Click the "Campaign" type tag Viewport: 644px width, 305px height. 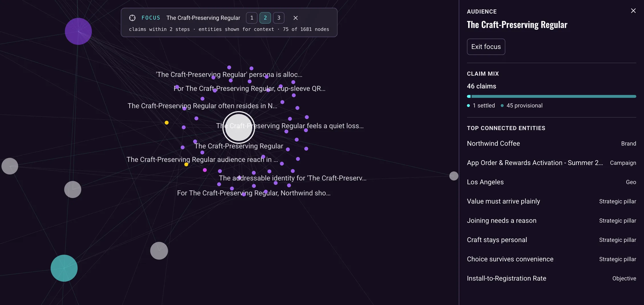coord(623,163)
